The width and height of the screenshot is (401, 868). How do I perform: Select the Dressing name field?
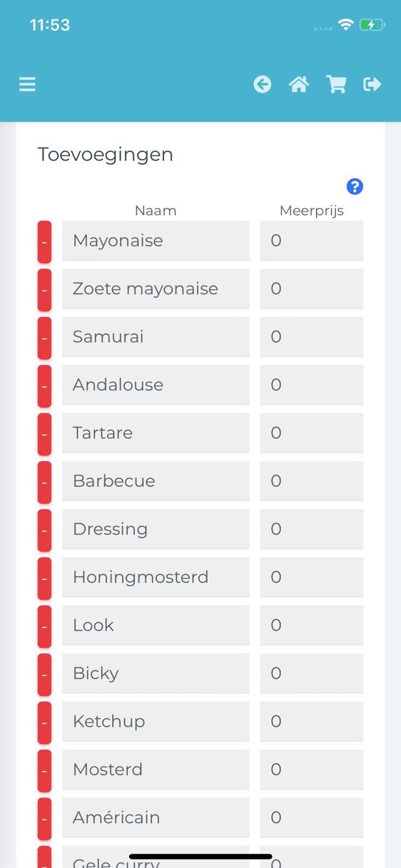[156, 529]
